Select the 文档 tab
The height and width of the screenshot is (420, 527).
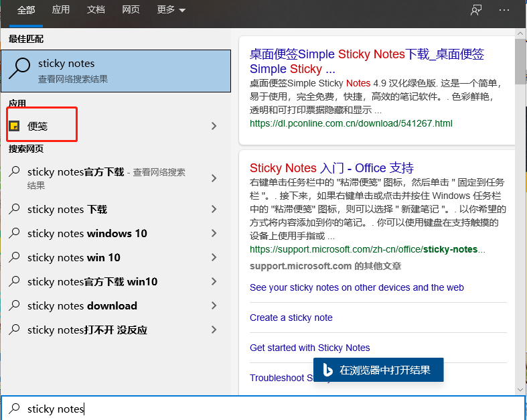coord(96,9)
